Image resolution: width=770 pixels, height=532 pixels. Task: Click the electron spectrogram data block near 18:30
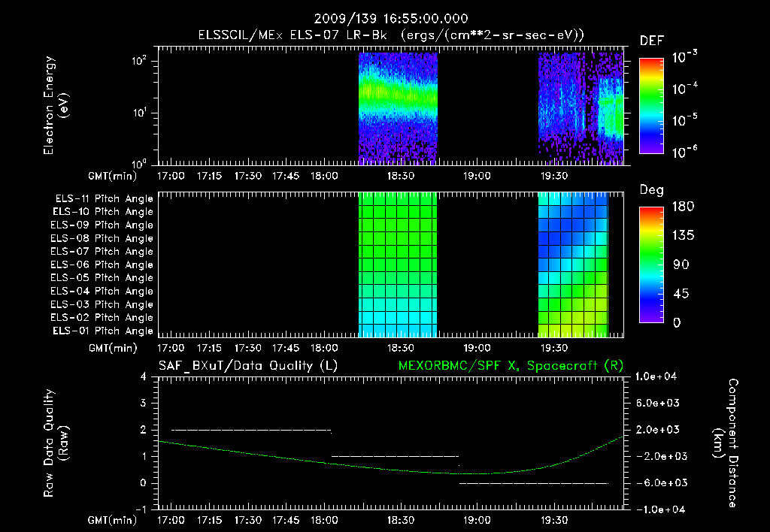point(398,108)
